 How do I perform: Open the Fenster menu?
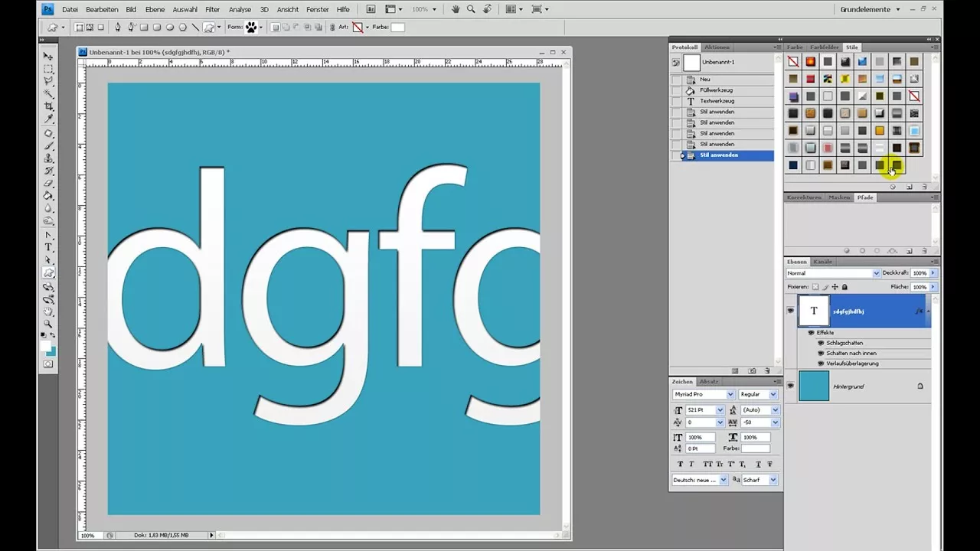point(317,9)
